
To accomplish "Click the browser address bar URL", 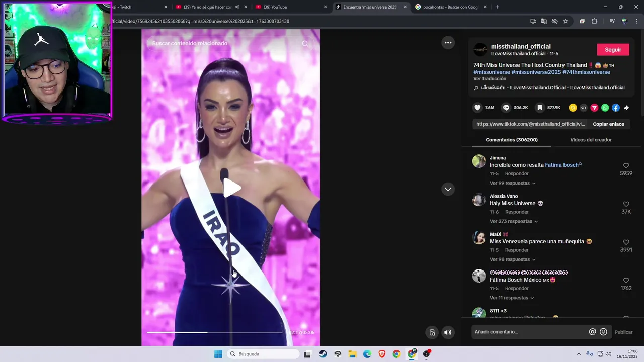I will coord(201,21).
